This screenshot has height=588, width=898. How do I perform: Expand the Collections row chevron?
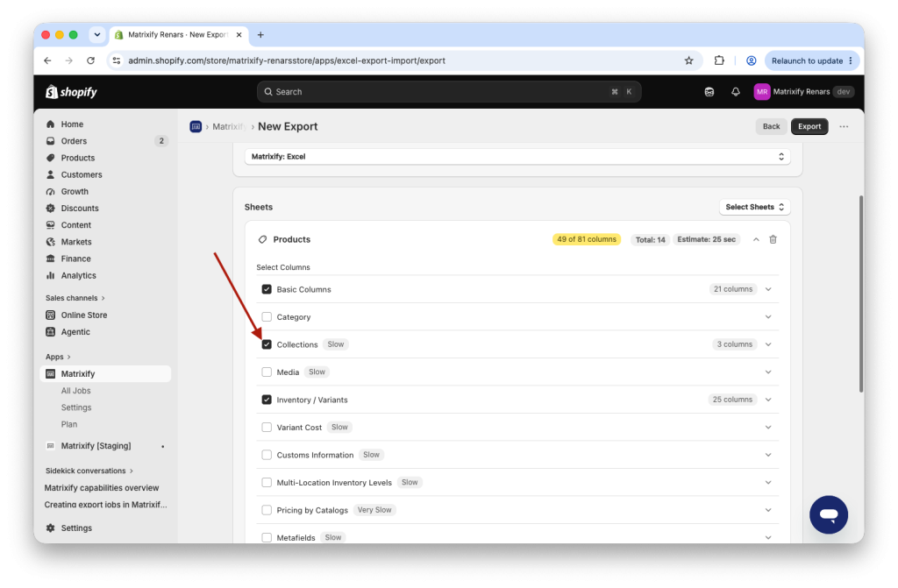click(768, 344)
